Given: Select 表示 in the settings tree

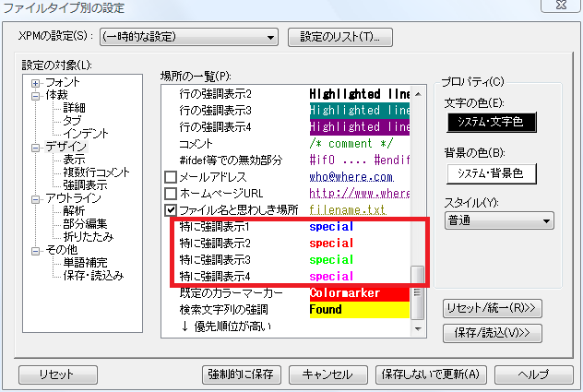Looking at the screenshot, I should [x=74, y=160].
